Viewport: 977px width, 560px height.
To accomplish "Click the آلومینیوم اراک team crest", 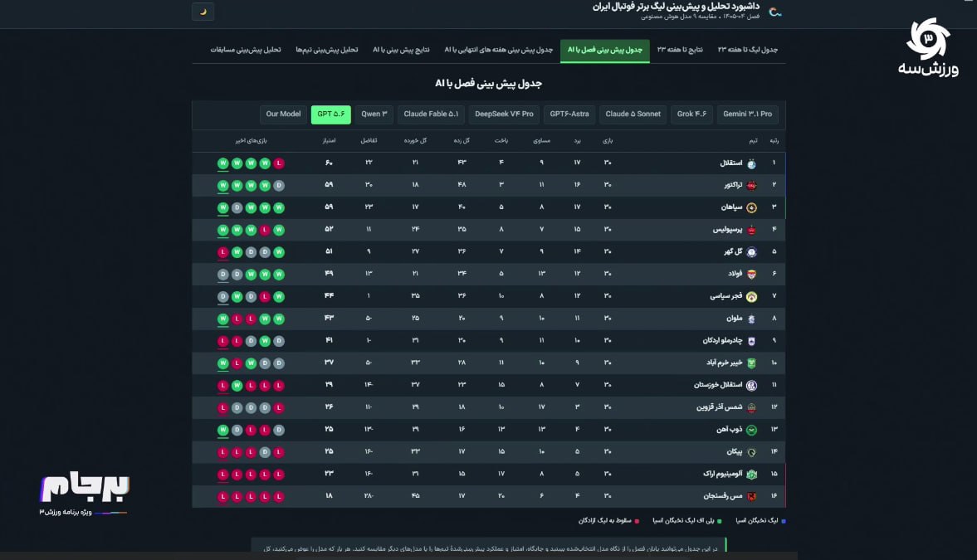I will (x=751, y=474).
